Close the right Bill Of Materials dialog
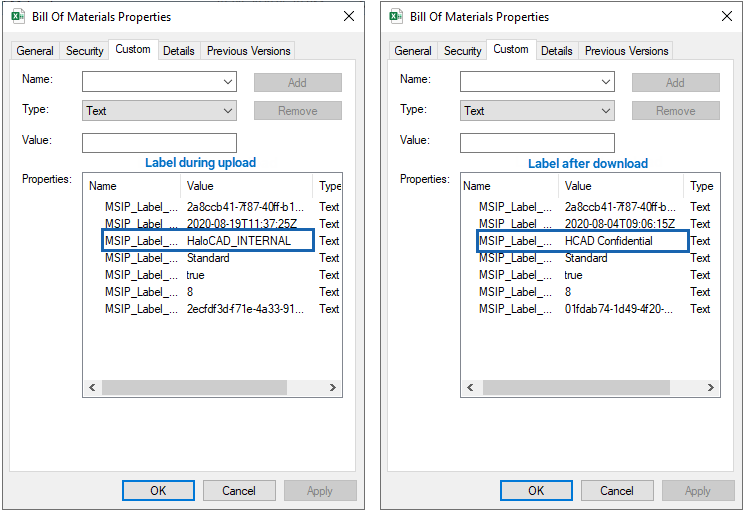The width and height of the screenshot is (745, 511). [727, 17]
